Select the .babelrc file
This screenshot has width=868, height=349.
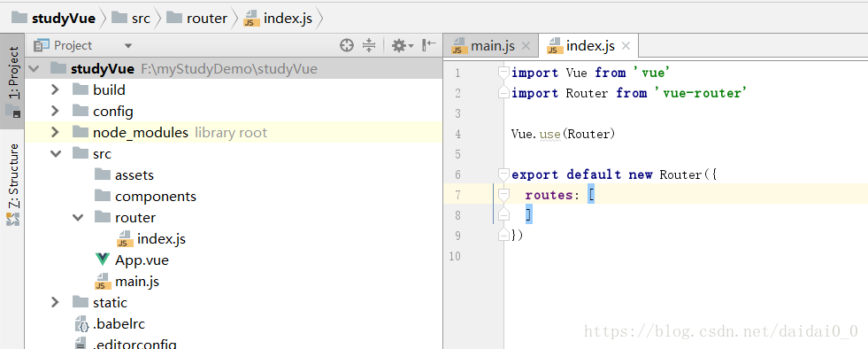(x=119, y=324)
